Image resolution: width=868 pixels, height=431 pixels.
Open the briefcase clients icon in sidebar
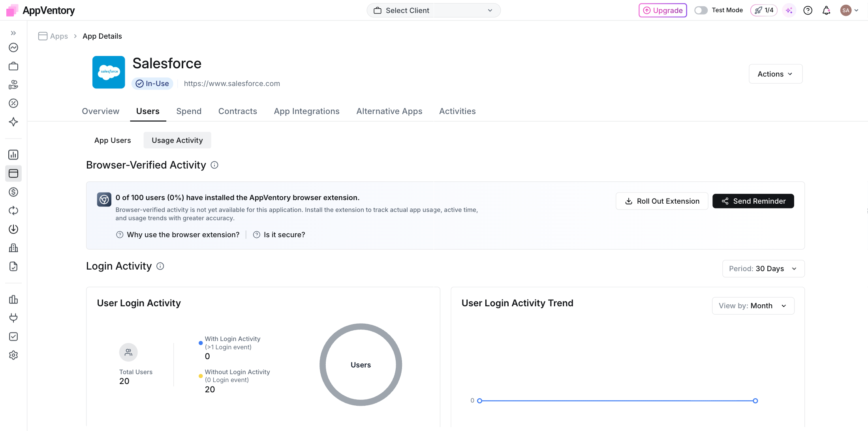pyautogui.click(x=13, y=66)
